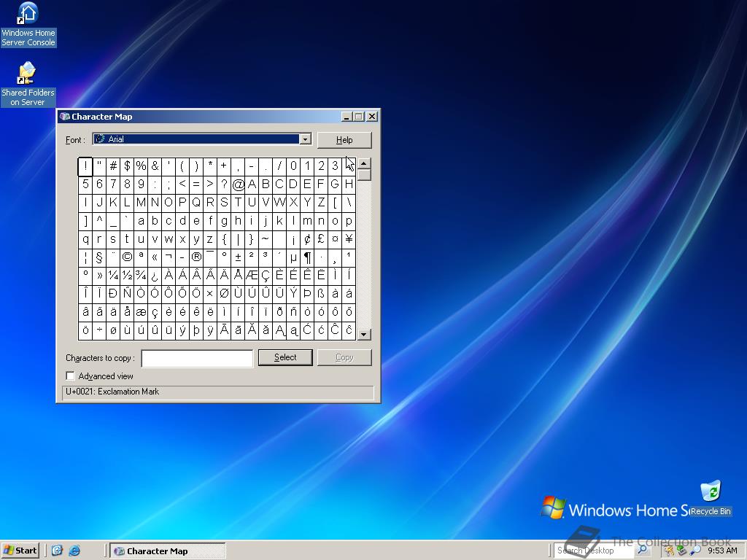Click the character grid scrollbar thumb
The width and height of the screenshot is (747, 560).
click(x=364, y=175)
